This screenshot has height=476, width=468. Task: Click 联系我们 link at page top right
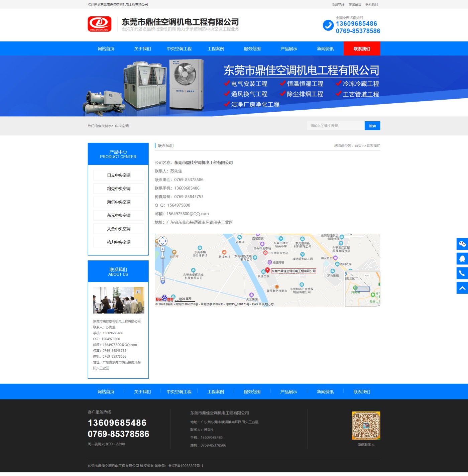[372, 4]
